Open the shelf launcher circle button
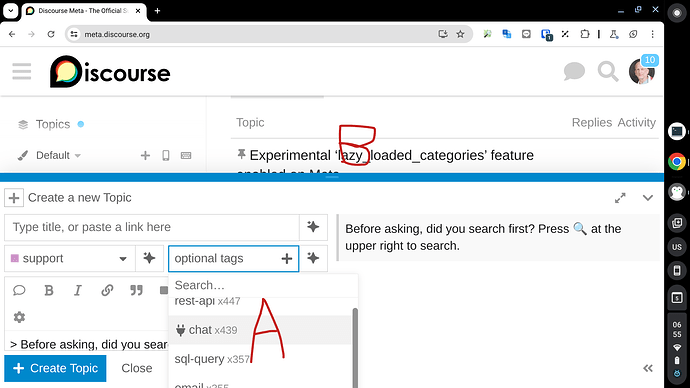Image resolution: width=690 pixels, height=388 pixels. tap(677, 13)
